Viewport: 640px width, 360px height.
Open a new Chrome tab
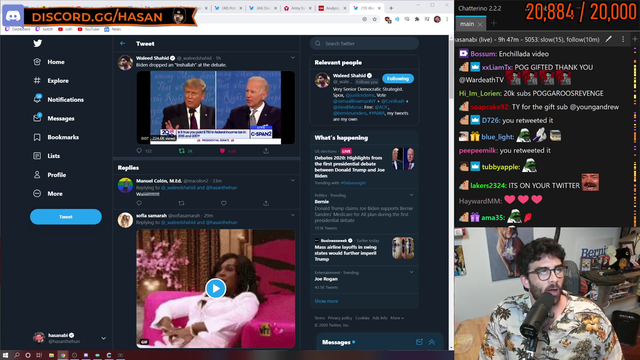point(391,8)
